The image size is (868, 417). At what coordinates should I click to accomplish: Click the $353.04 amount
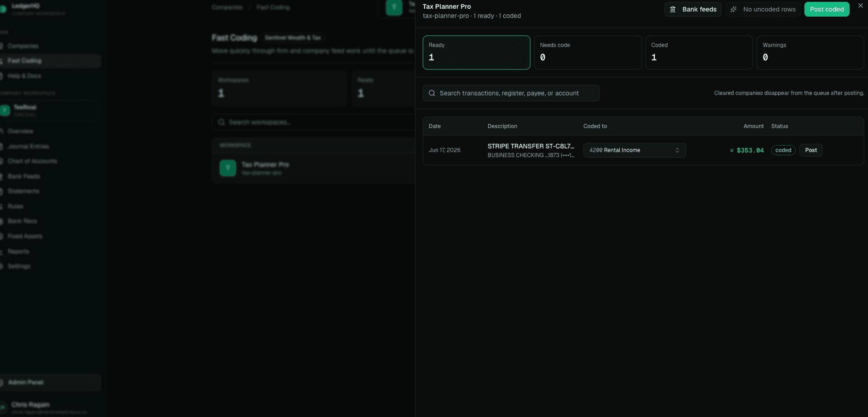click(750, 150)
